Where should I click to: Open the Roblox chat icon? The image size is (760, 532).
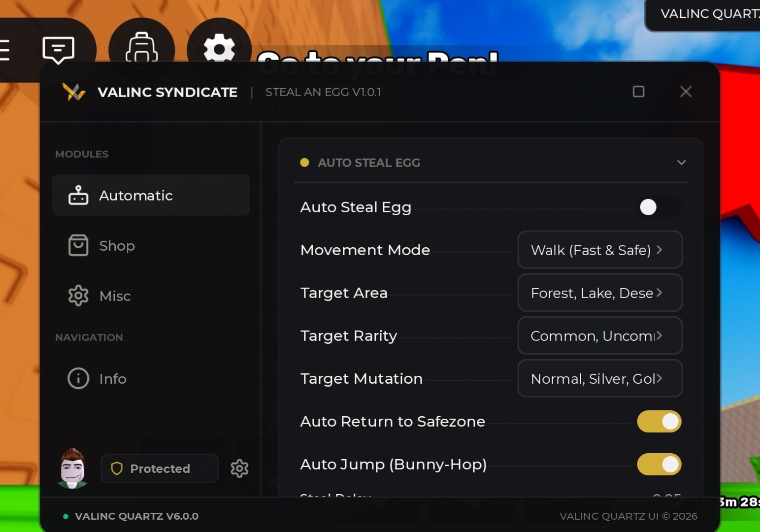coord(58,49)
